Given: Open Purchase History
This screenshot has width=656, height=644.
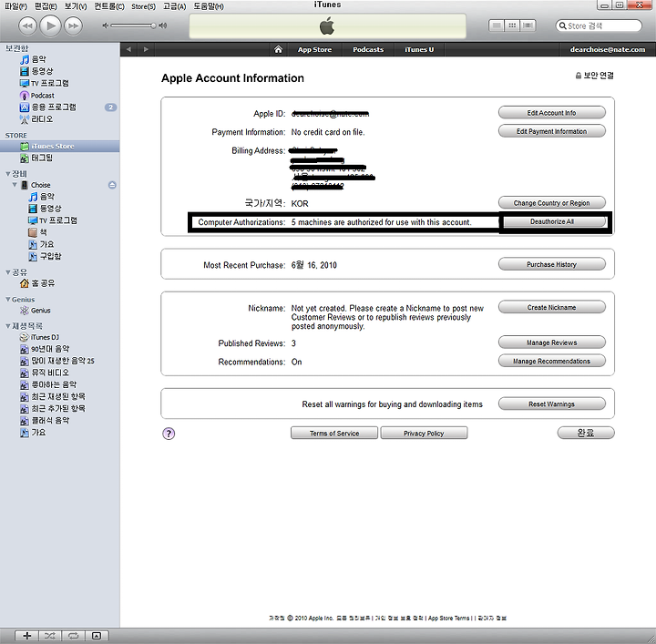Looking at the screenshot, I should [552, 264].
